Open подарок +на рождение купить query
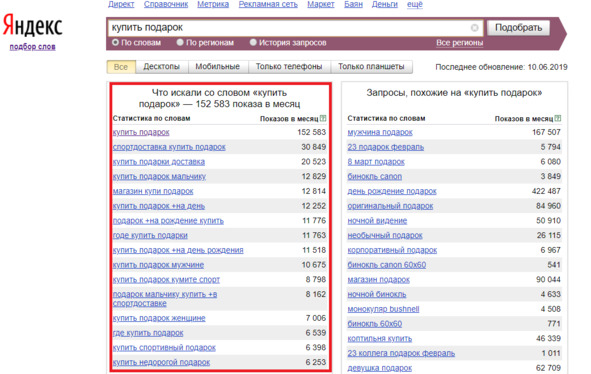Viewport: 591px width, 374px height. [168, 221]
